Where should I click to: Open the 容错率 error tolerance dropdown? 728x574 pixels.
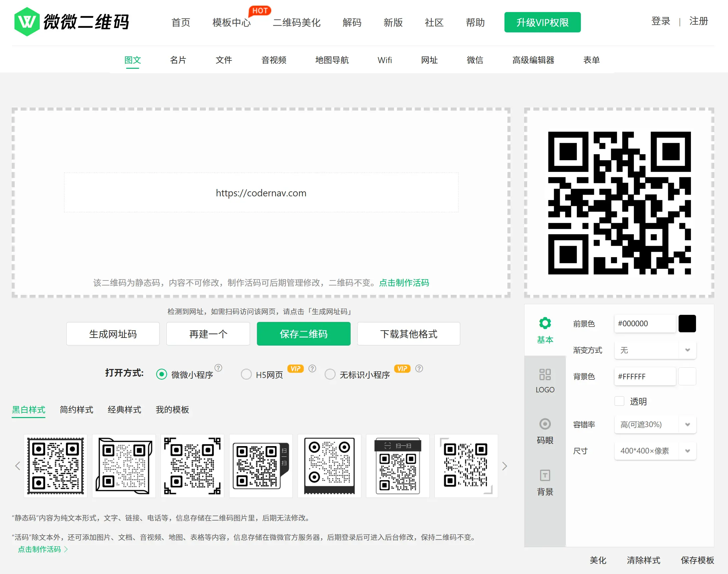pyautogui.click(x=655, y=424)
